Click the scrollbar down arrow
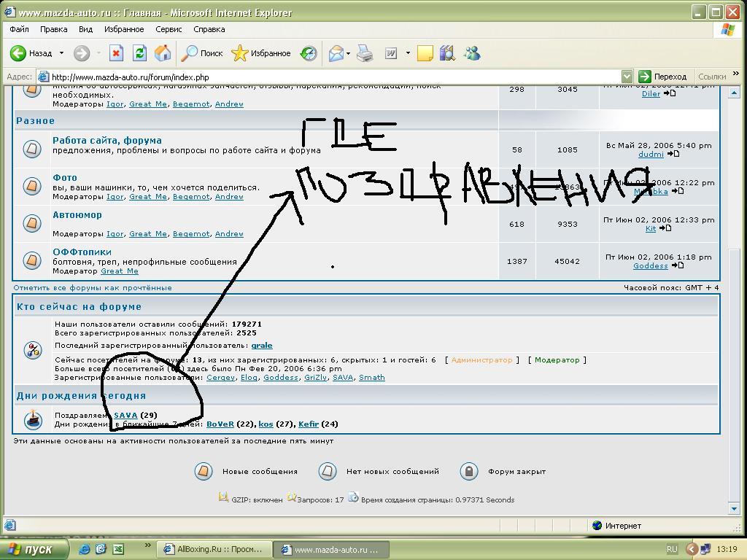 point(734,508)
